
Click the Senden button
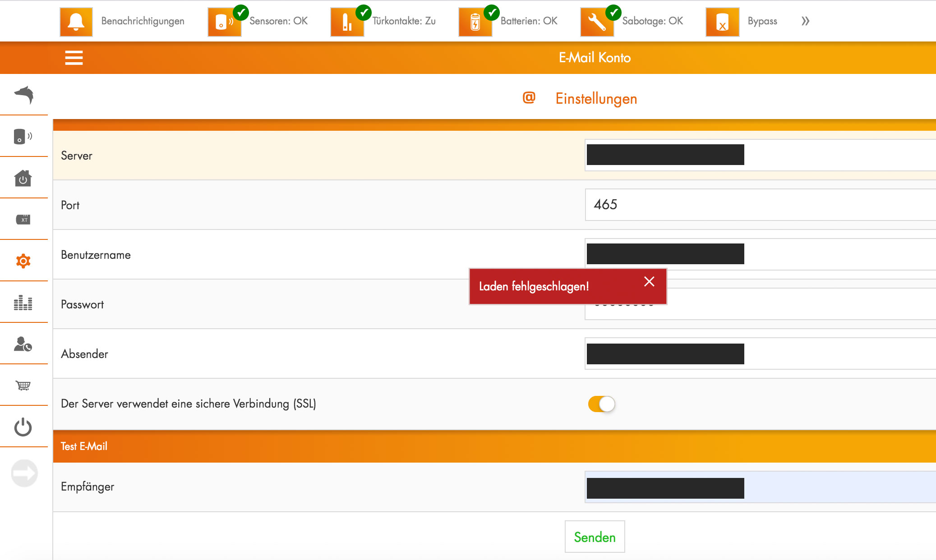coord(595,537)
